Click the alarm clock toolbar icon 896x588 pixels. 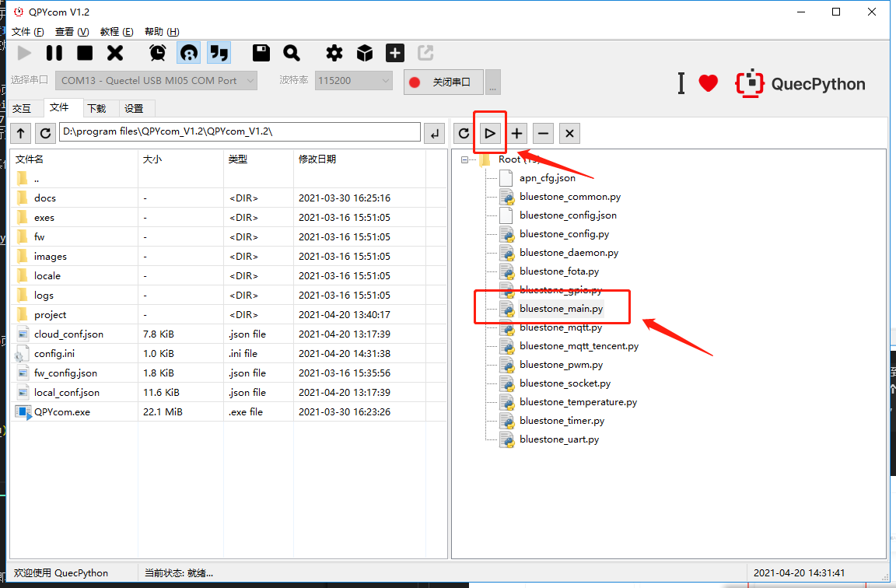(158, 53)
